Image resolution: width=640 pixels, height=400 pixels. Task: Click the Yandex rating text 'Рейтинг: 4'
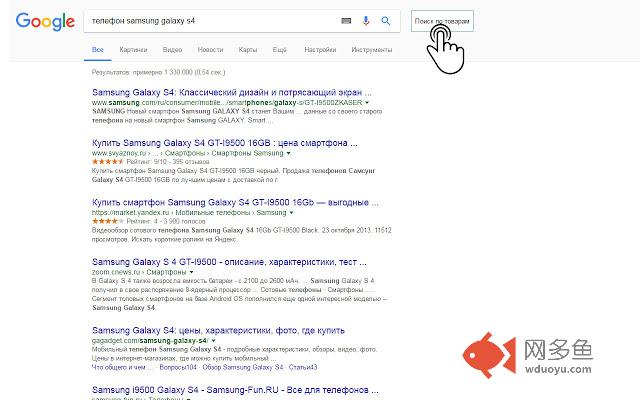click(x=142, y=221)
